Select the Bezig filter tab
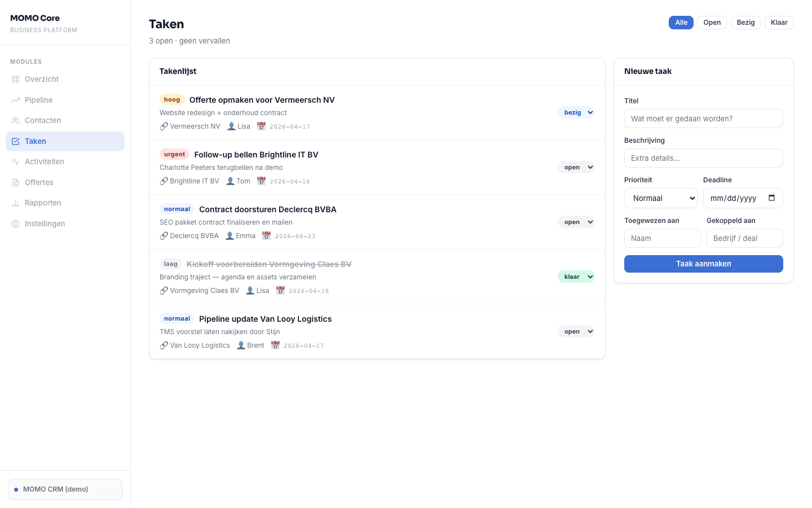Image resolution: width=812 pixels, height=508 pixels. point(745,23)
